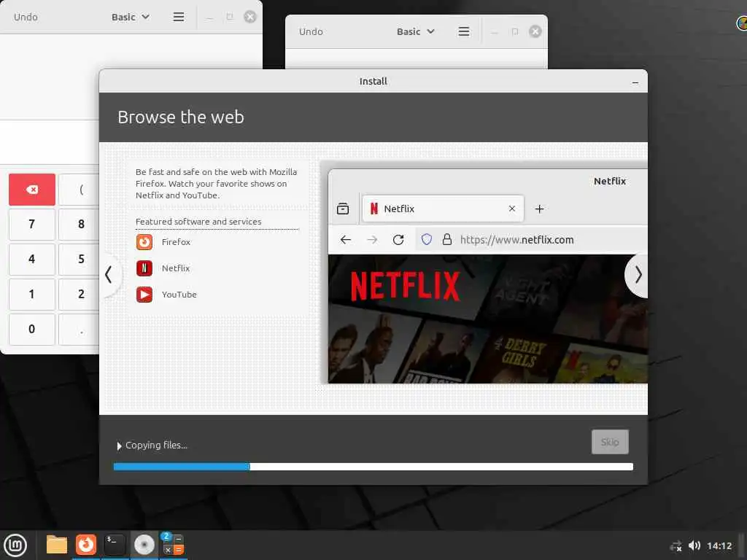Screen dimensions: 747x560
Task: Click the installer disc icon in taskbar
Action: [x=144, y=545]
